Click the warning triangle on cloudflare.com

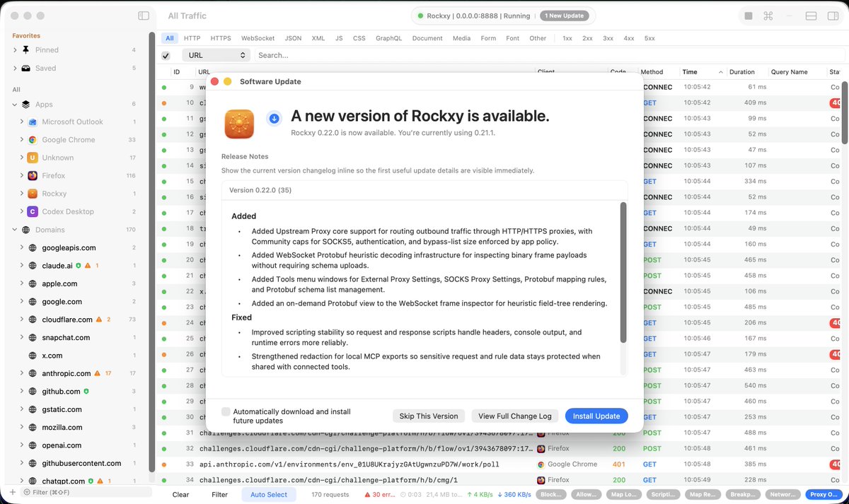[x=99, y=320]
